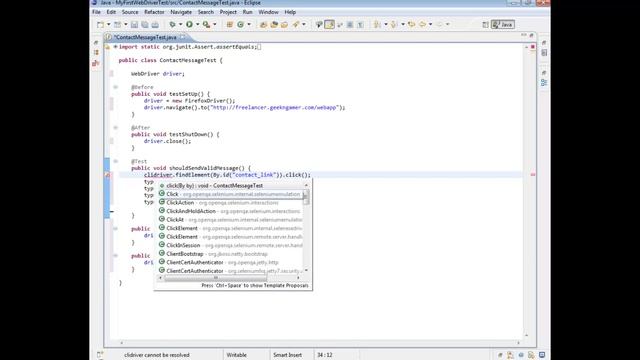The image size is (640, 360).
Task: Collapse the @Test shouldSendValidMessage method
Action: click(116, 162)
